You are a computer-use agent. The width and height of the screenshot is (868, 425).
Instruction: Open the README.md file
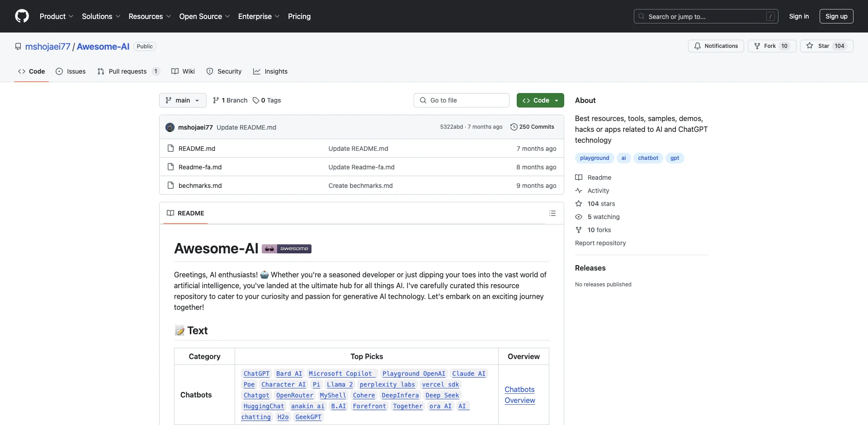click(x=197, y=149)
